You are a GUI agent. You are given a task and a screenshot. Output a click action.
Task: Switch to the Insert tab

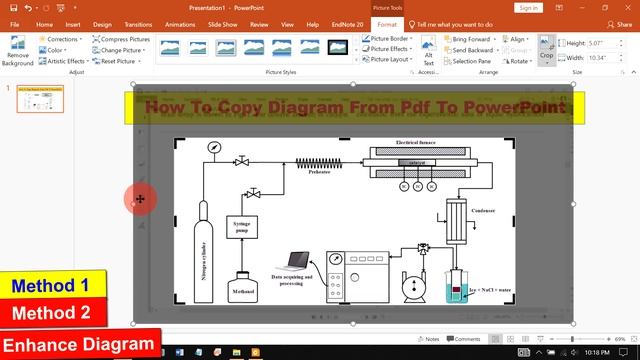(73, 24)
